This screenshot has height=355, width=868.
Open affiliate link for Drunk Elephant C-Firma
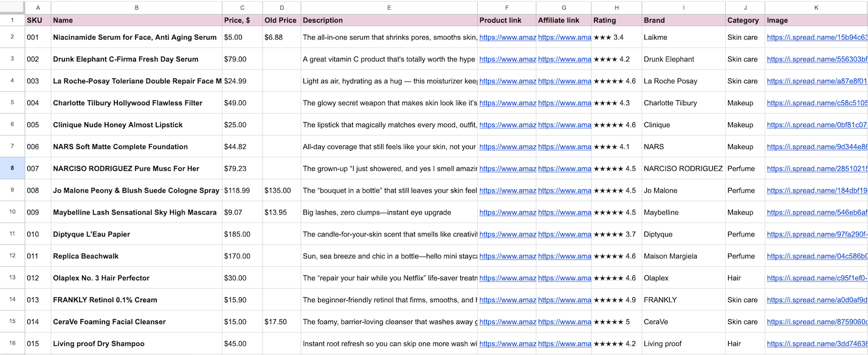click(x=565, y=59)
